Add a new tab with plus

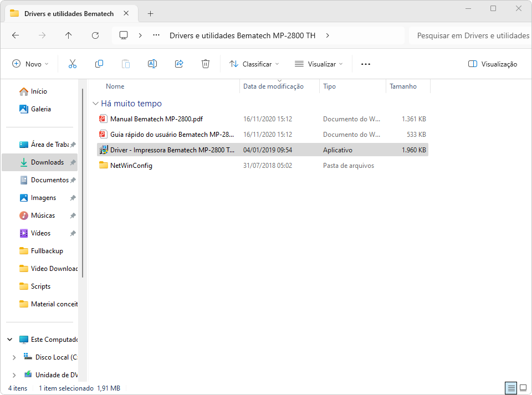point(151,13)
